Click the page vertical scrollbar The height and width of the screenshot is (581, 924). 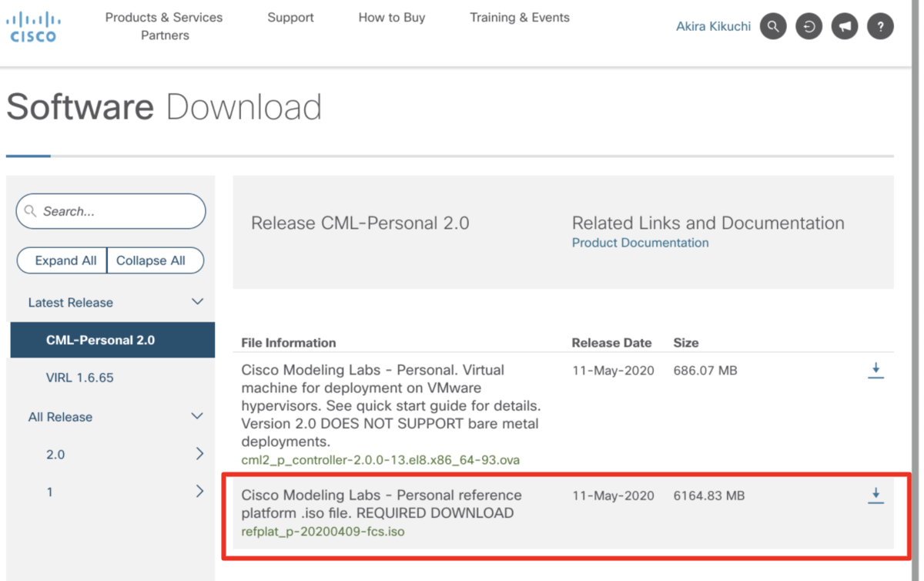tap(916, 290)
